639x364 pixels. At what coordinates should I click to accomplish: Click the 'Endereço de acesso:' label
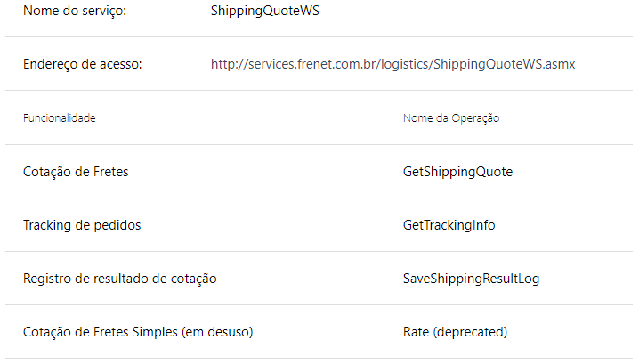tap(83, 64)
